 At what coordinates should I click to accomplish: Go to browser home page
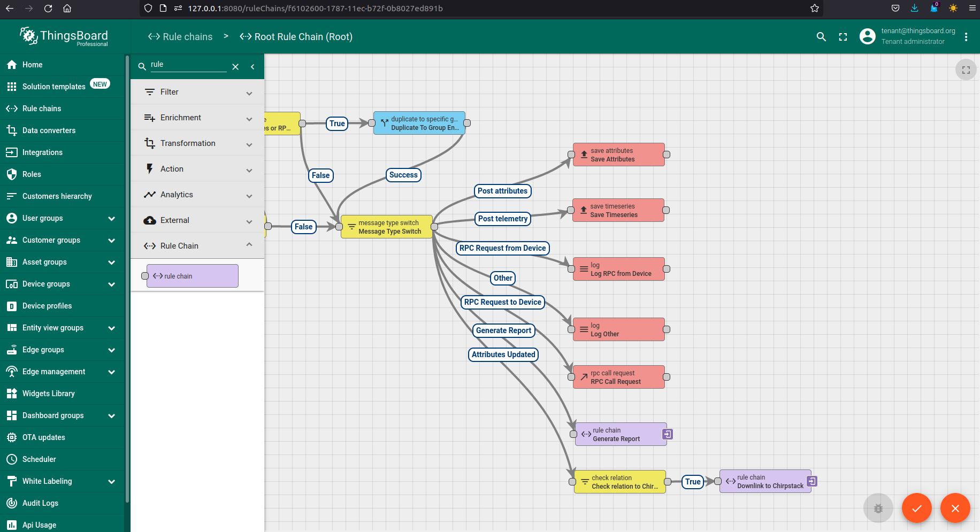(67, 8)
